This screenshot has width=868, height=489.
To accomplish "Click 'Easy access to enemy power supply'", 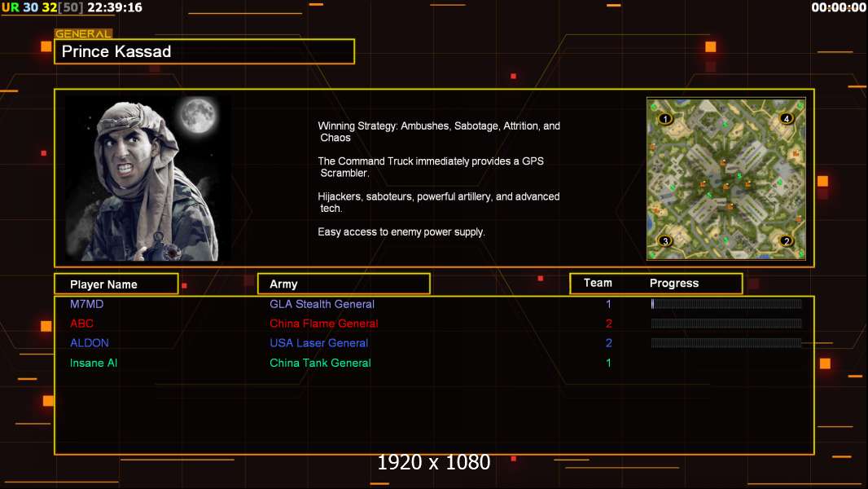I will 401,232.
